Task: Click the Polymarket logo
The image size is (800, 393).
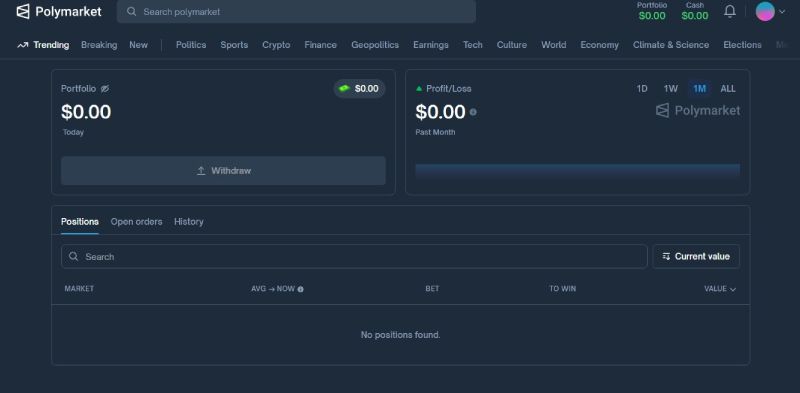Action: pos(59,11)
